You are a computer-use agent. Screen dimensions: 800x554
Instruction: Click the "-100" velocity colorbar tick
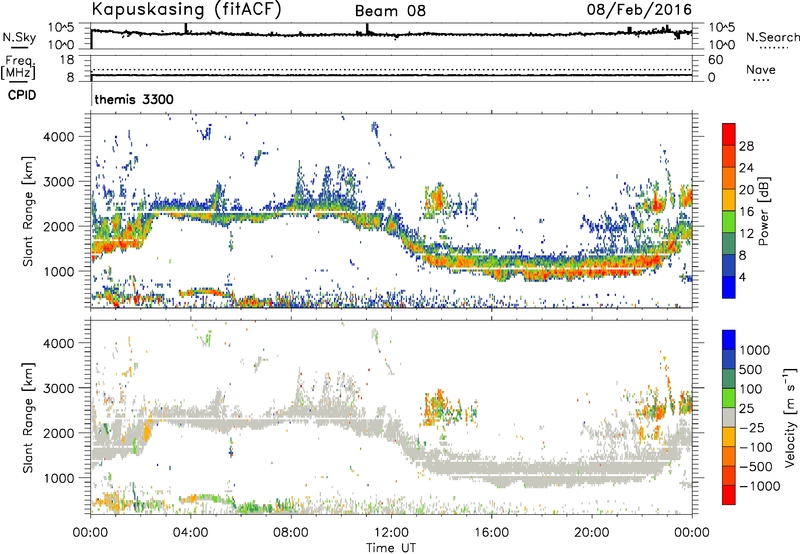pyautogui.click(x=756, y=447)
